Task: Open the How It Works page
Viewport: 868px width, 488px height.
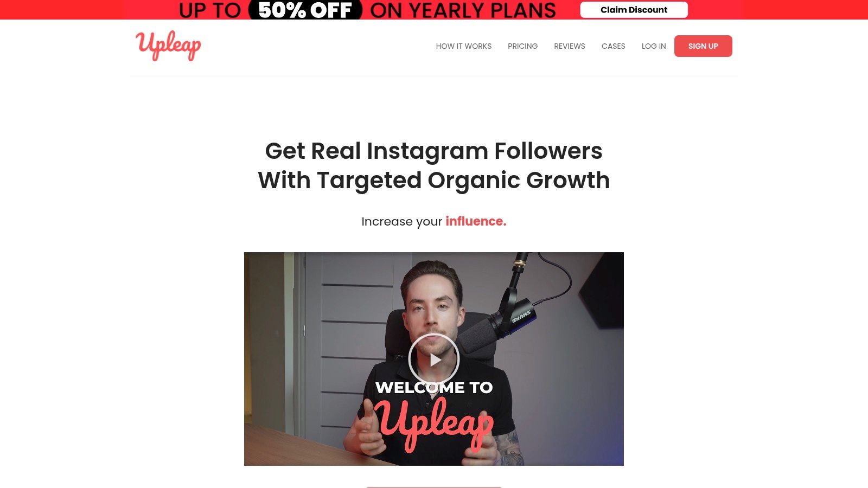Action: coord(464,46)
